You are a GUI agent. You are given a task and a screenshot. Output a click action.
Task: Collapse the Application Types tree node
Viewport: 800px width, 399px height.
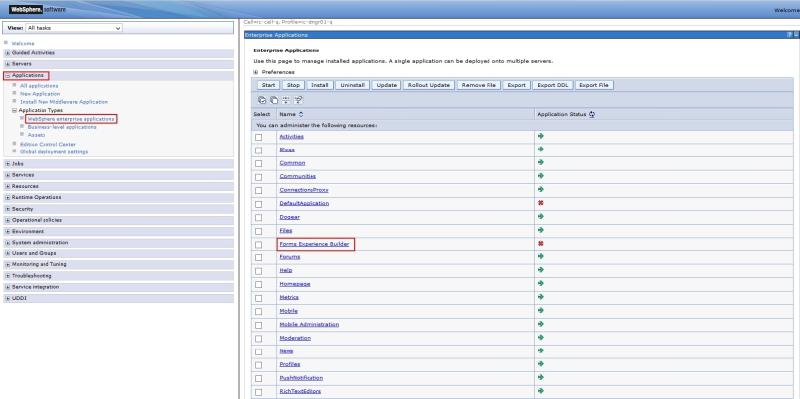[15, 110]
